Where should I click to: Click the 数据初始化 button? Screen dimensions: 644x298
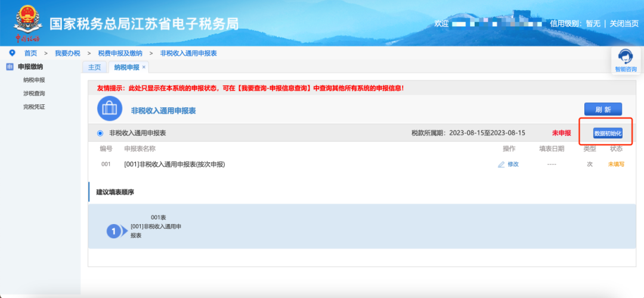click(608, 134)
